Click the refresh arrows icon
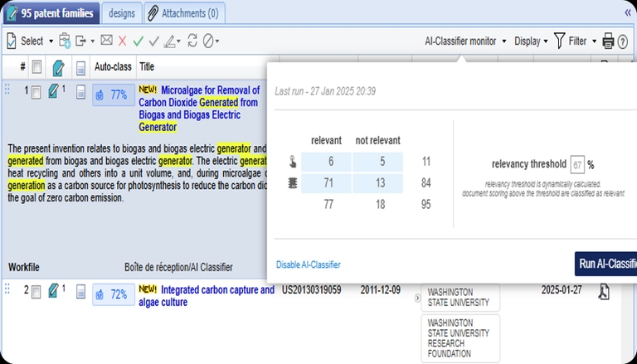 (x=192, y=41)
